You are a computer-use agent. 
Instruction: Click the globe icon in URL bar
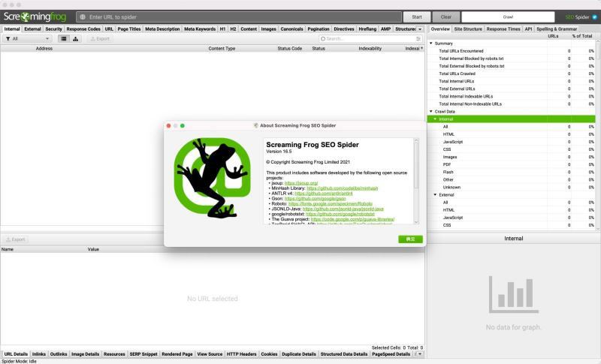(x=83, y=17)
